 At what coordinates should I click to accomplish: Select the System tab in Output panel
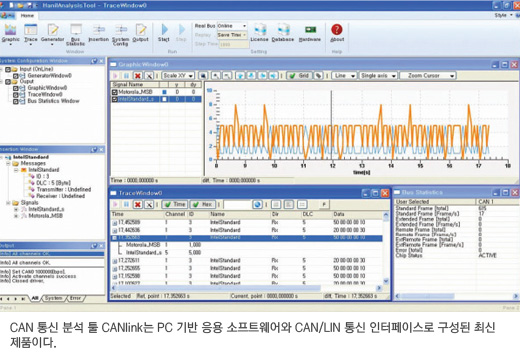53,298
